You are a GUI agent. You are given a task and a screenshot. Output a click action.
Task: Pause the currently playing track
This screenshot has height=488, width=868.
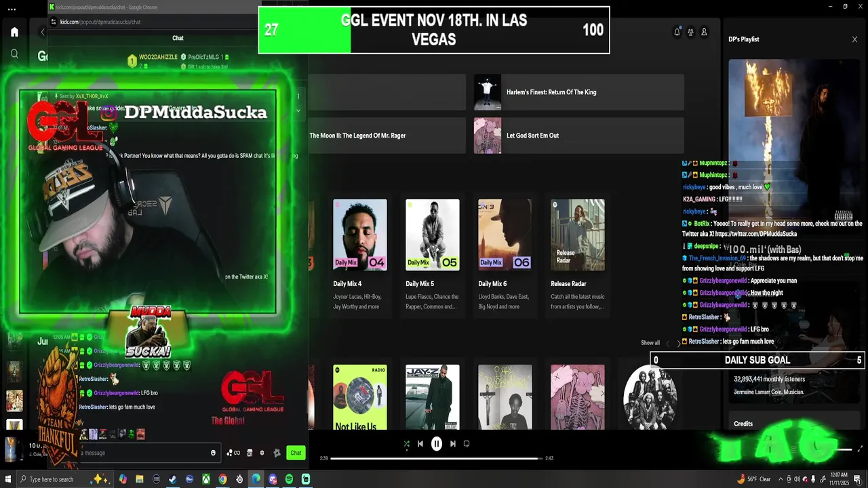point(436,444)
